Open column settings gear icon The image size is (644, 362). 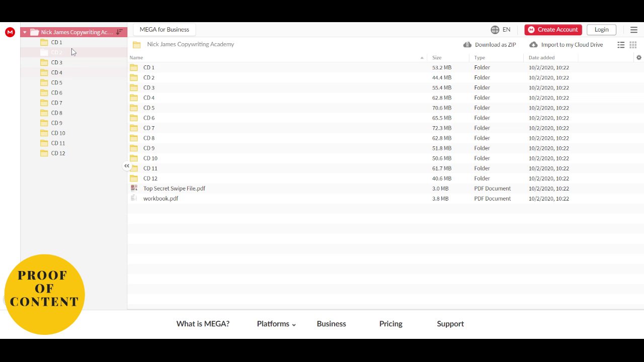pyautogui.click(x=639, y=57)
